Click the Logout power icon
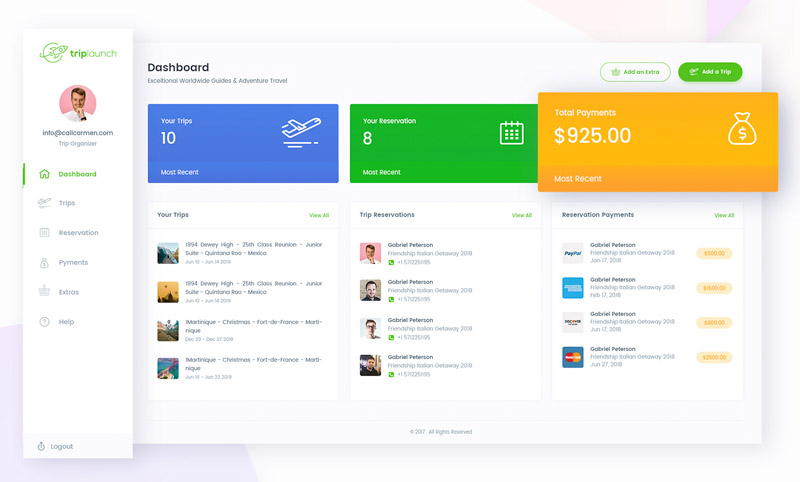 coord(41,446)
